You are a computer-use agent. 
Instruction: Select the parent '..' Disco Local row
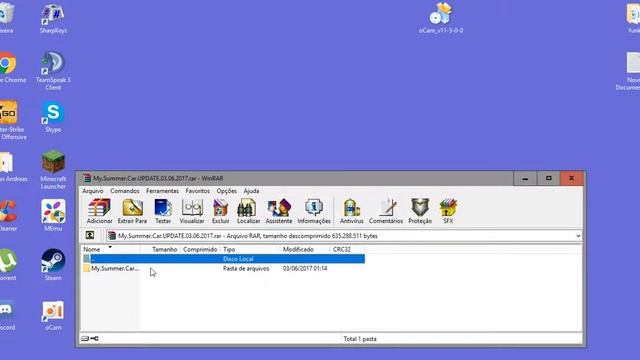pos(223,259)
